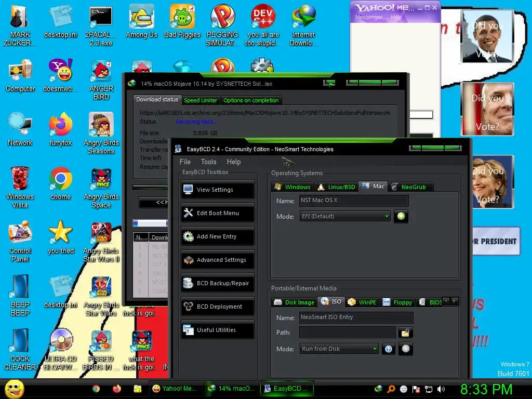Open Windows Vista recycle bin icon
This screenshot has width=532, height=399.
[20, 187]
